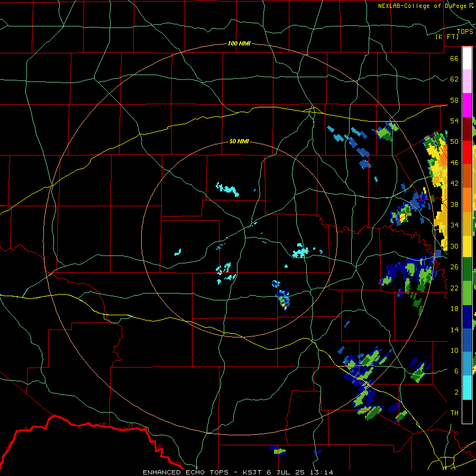Select the 50 NMI range ring label
The width and height of the screenshot is (476, 476).
(x=239, y=141)
